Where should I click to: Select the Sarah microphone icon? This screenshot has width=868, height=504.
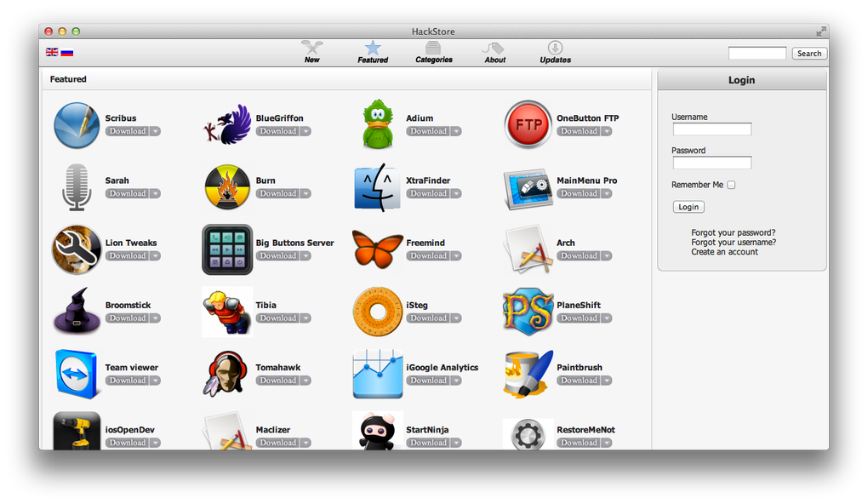click(x=77, y=187)
